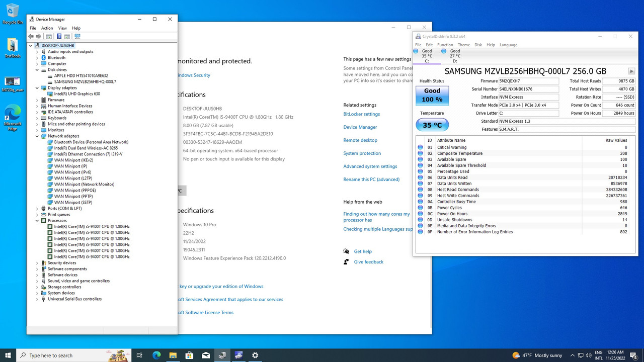Click Scan for hardware changes monitor icon
Image resolution: width=644 pixels, height=362 pixels.
tap(77, 36)
